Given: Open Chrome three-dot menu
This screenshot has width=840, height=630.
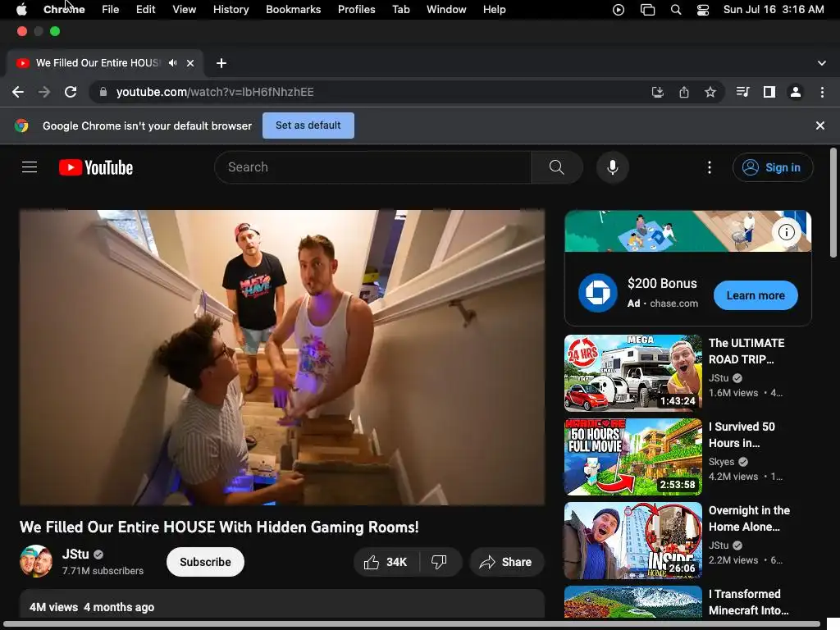Looking at the screenshot, I should [822, 92].
